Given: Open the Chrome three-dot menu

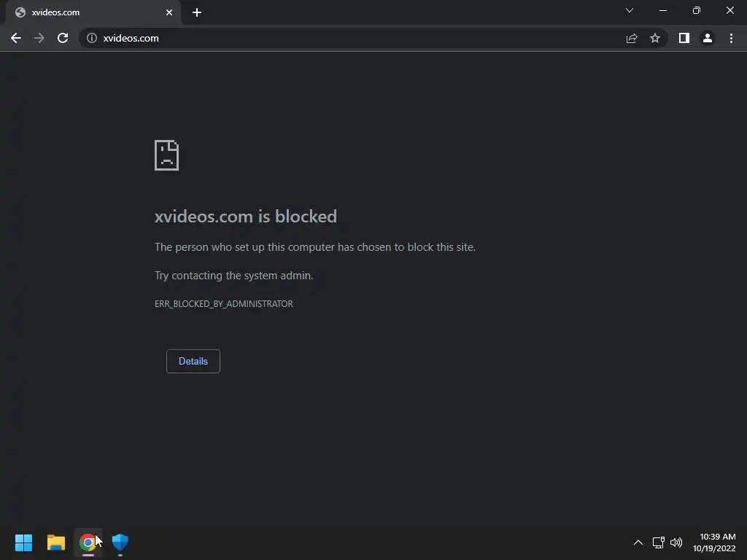Looking at the screenshot, I should (731, 38).
